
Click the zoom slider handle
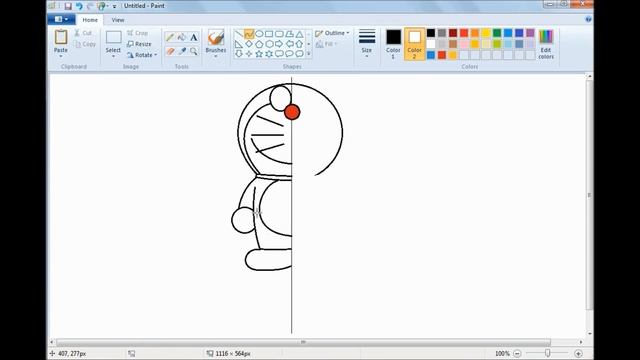point(547,353)
